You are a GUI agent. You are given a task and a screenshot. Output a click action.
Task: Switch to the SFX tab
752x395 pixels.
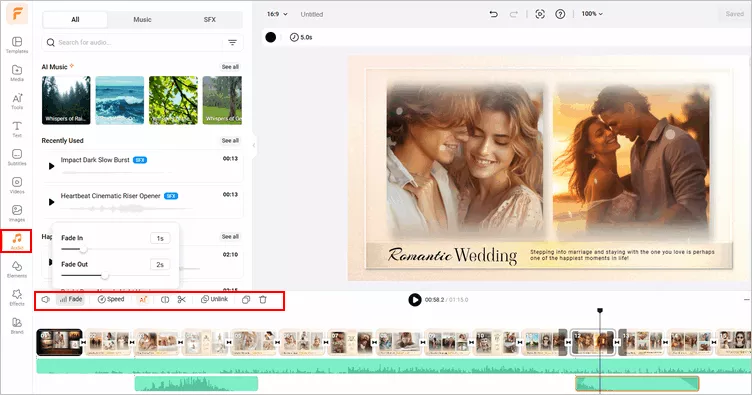(210, 20)
